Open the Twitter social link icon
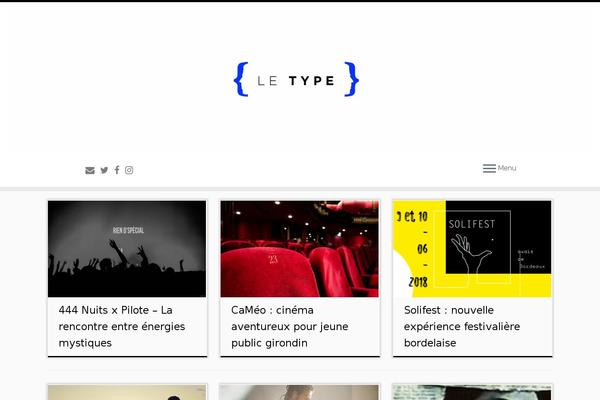The width and height of the screenshot is (600, 400). (x=104, y=170)
